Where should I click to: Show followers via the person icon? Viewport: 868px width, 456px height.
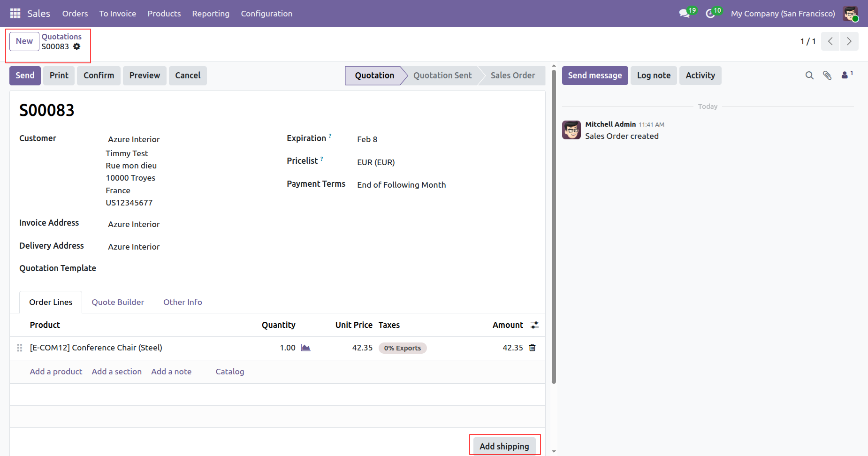point(845,75)
